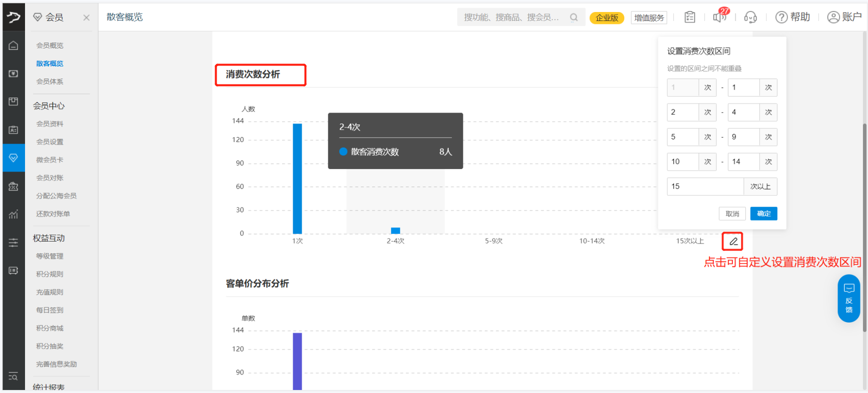Click the 确定 confirm button
Screen dimensions: 868x393
point(763,213)
